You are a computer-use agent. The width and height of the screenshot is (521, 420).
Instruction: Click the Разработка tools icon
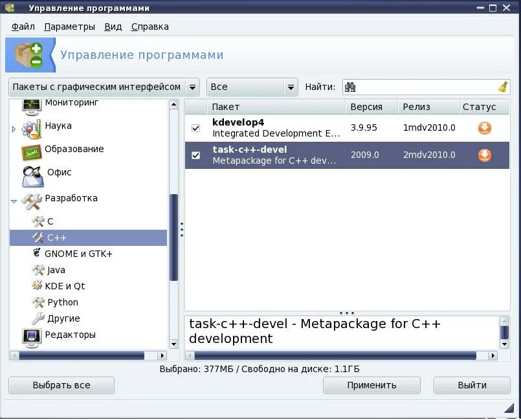(31, 201)
